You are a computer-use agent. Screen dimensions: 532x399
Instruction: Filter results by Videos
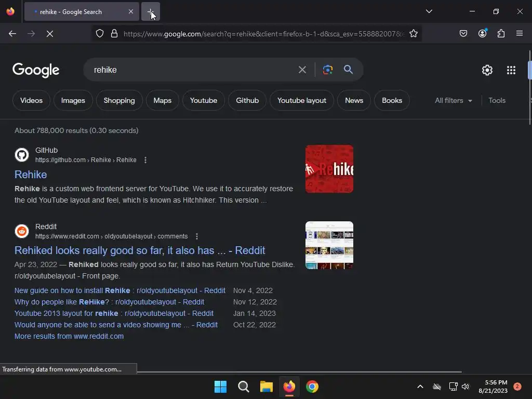(x=31, y=100)
